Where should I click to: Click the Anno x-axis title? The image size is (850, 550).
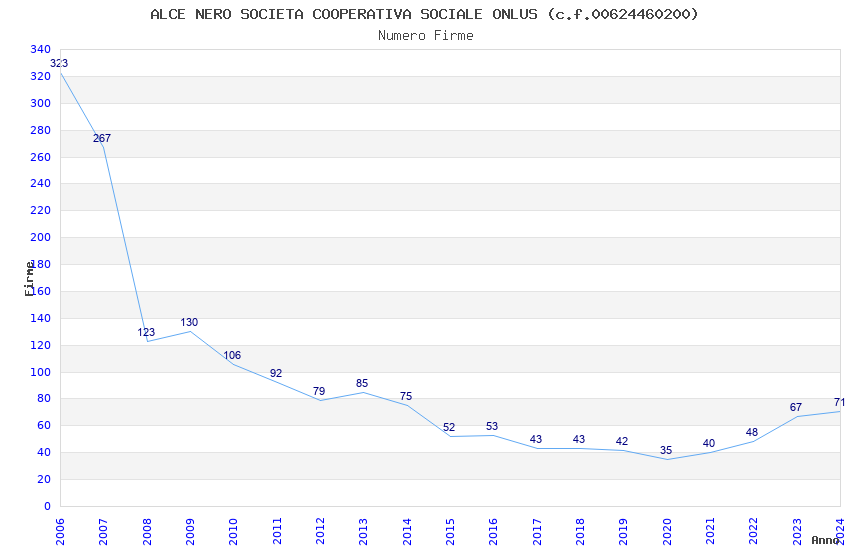click(825, 540)
